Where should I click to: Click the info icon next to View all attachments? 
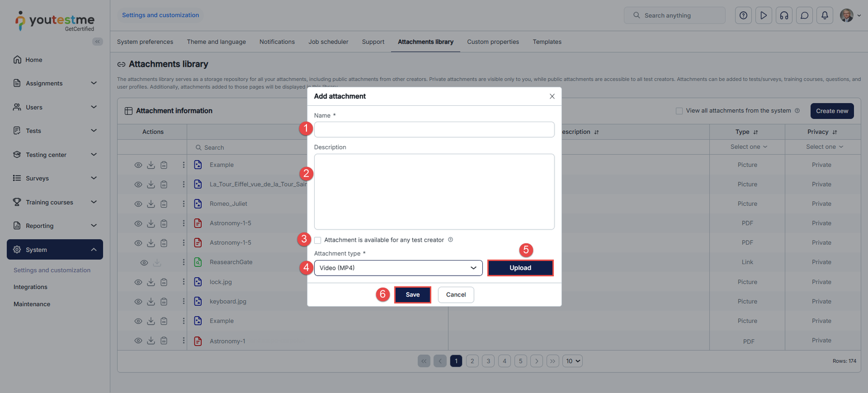coord(797,111)
